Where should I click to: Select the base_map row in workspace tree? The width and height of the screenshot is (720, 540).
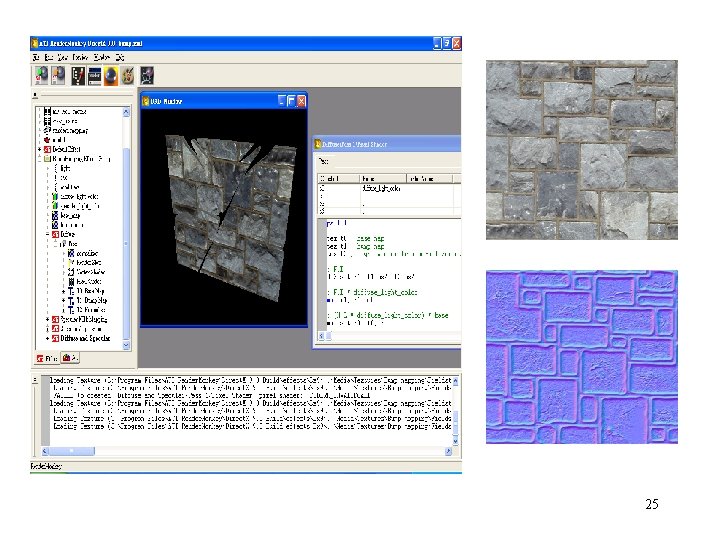(70, 215)
